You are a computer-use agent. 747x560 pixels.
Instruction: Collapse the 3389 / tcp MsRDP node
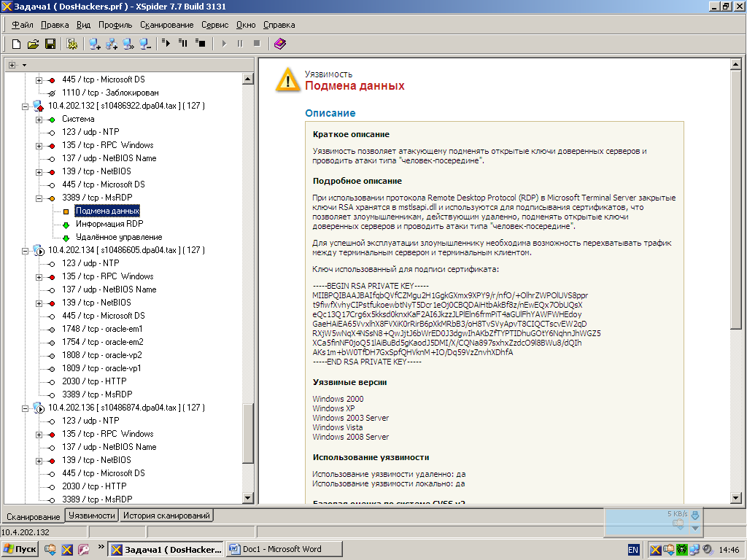(39, 198)
